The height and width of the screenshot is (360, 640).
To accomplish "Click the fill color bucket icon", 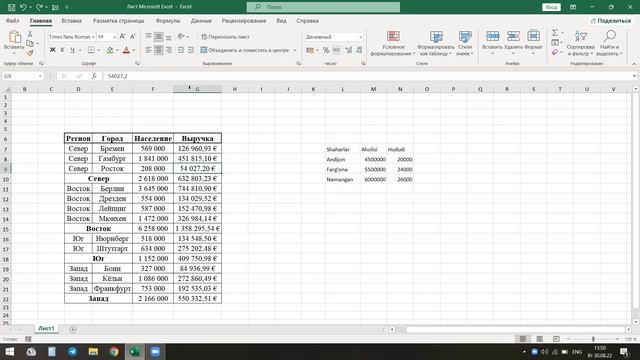I will 110,50.
